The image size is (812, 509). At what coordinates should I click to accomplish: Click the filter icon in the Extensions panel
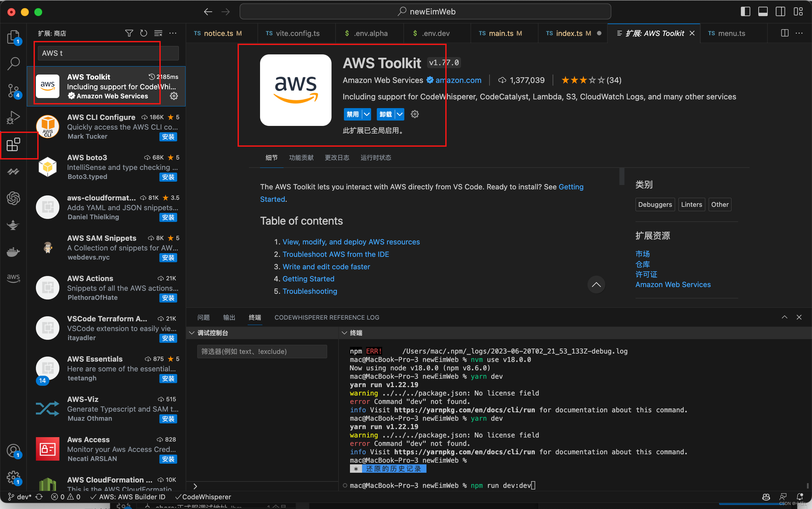pos(129,33)
